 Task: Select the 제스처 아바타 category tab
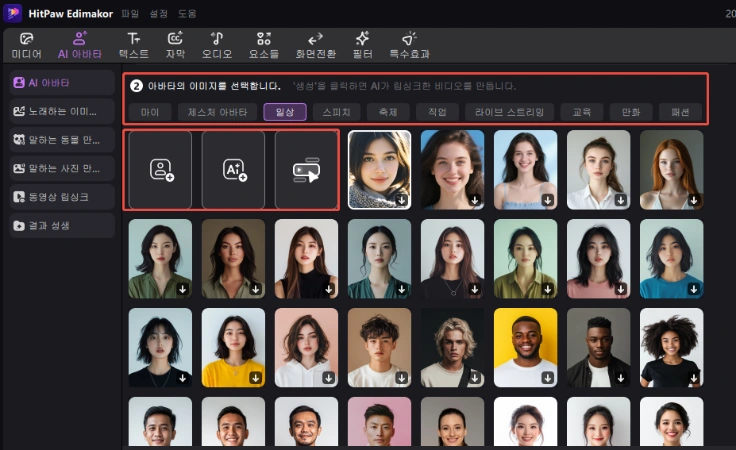[217, 112]
